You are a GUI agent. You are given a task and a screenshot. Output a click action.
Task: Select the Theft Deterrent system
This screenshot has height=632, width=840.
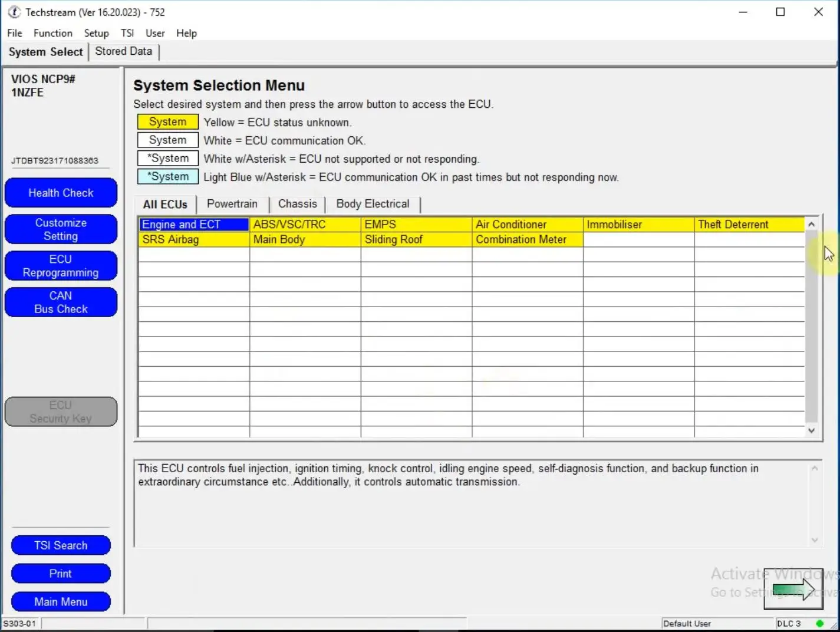(x=750, y=225)
